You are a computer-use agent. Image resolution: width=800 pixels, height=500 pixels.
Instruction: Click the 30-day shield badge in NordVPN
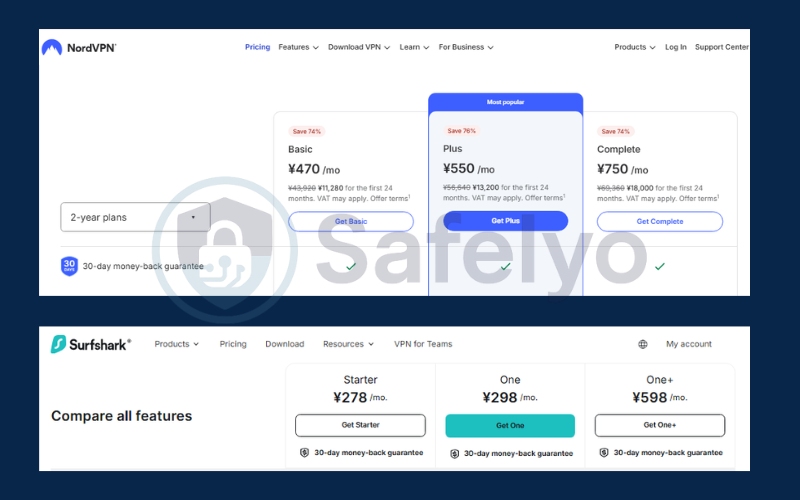point(69,266)
